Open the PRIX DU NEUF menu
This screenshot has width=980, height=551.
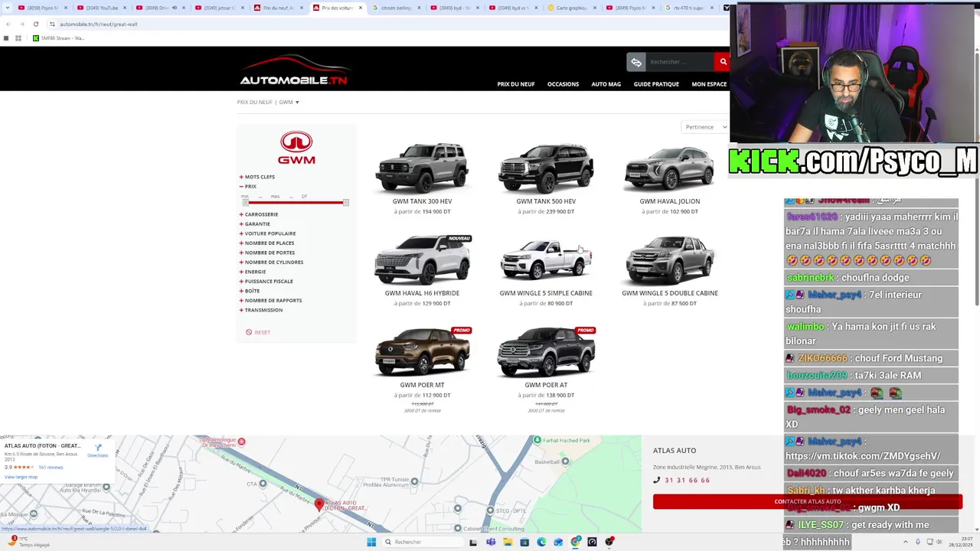point(516,84)
